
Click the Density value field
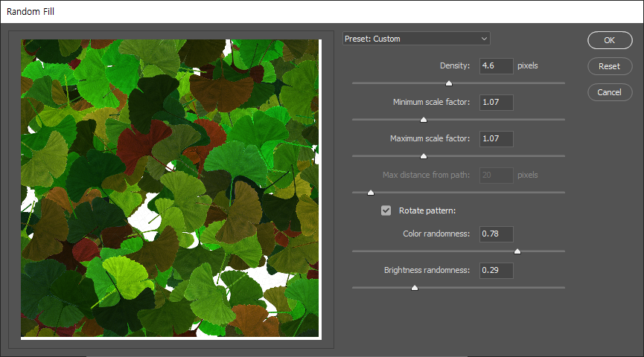[x=496, y=65]
